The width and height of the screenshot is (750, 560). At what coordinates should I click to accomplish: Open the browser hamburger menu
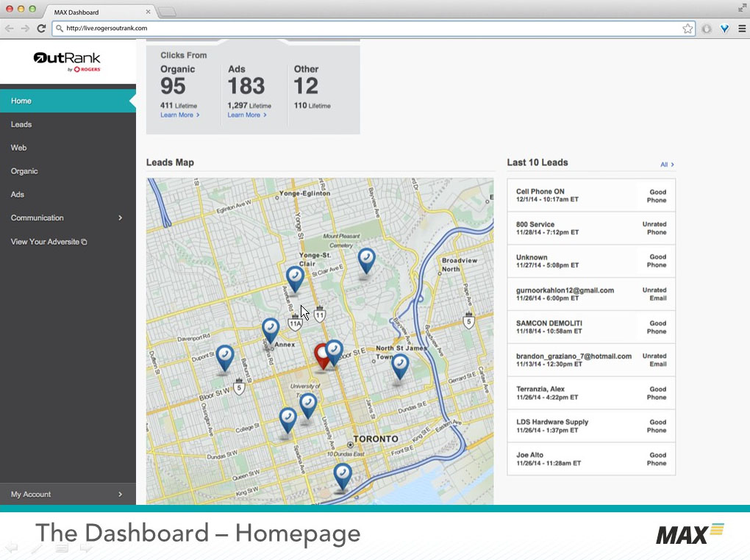(742, 29)
